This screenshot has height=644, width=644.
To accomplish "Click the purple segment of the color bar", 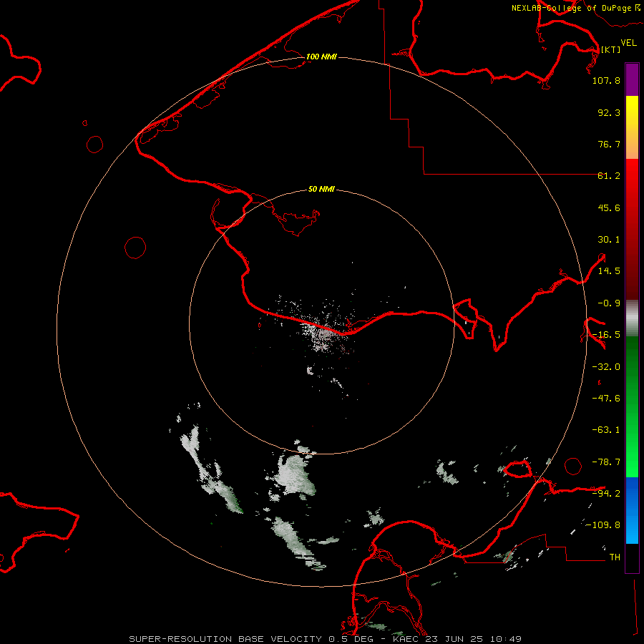I will [x=632, y=80].
